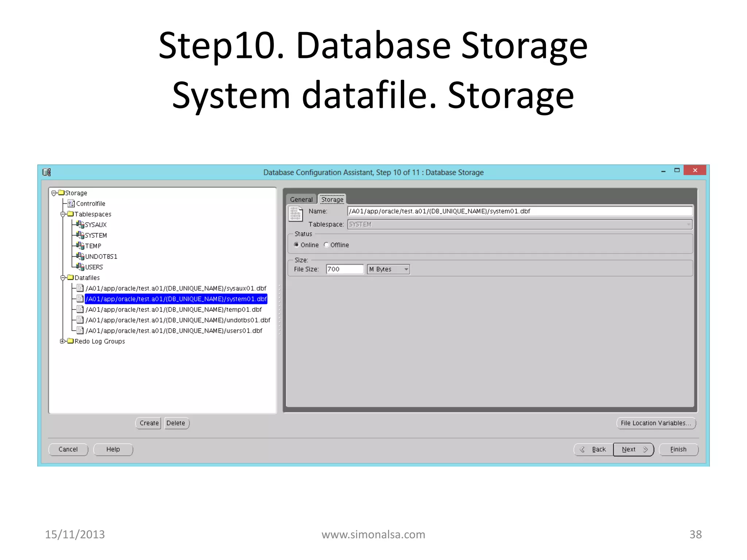Click into the datafile Name field

[520, 211]
